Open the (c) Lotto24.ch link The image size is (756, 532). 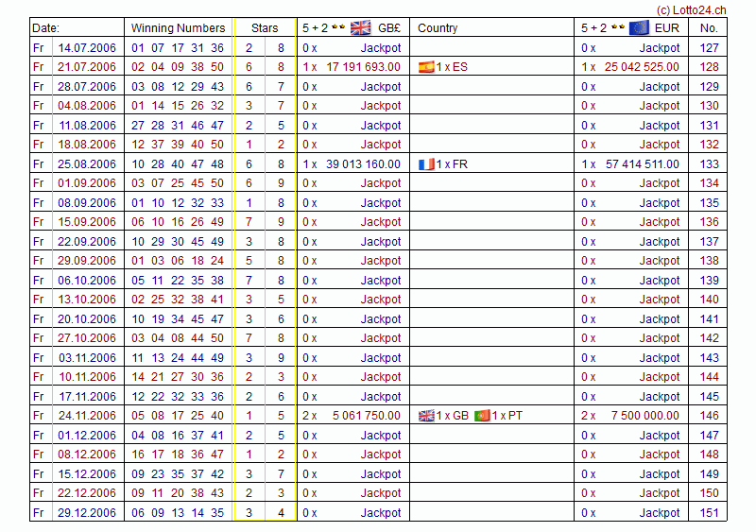coord(691,9)
